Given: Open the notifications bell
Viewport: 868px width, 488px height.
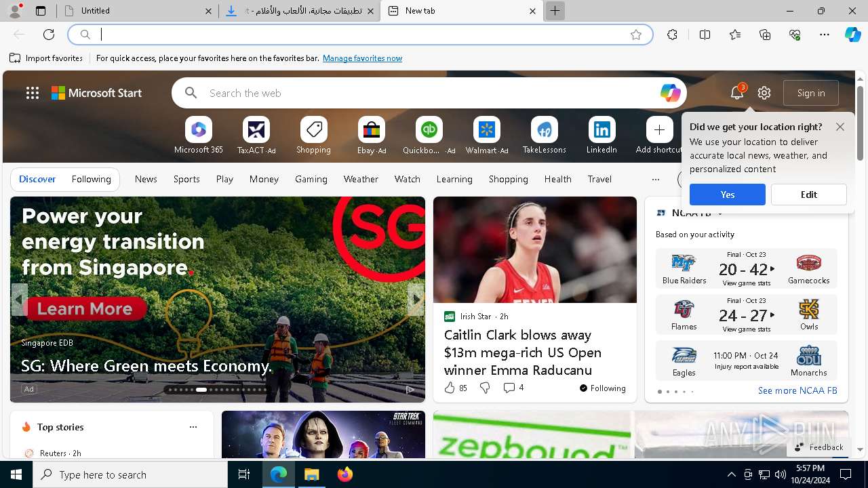Looking at the screenshot, I should [x=737, y=93].
